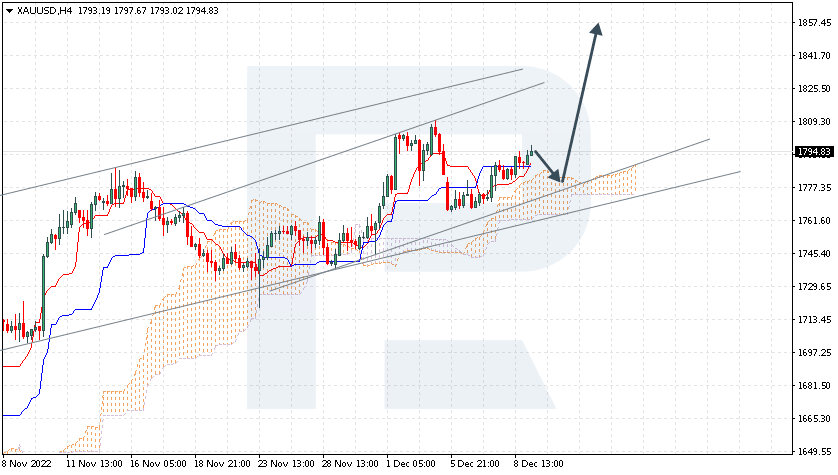Select the 5 Dec 21:00 time label
The image size is (838, 475).
tap(475, 463)
